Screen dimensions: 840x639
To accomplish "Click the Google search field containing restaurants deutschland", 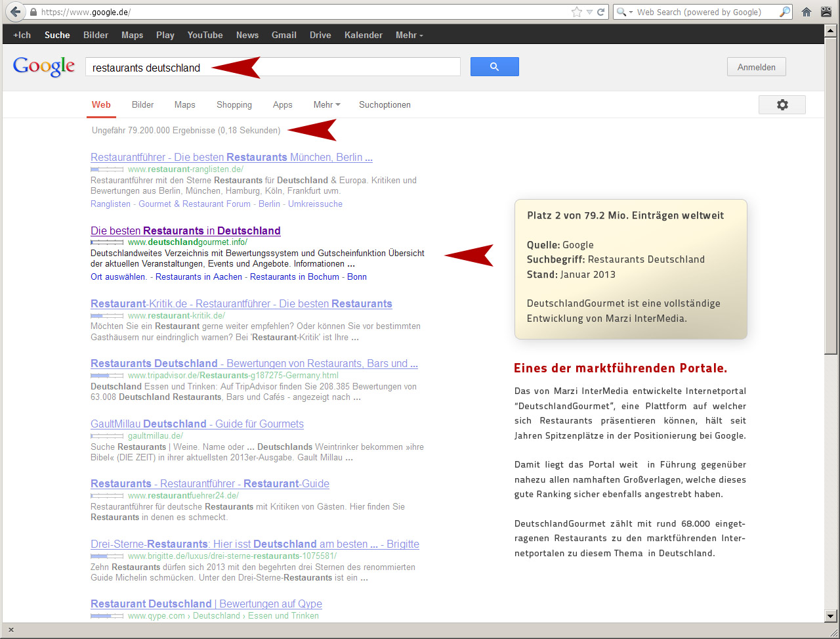I will click(x=273, y=67).
